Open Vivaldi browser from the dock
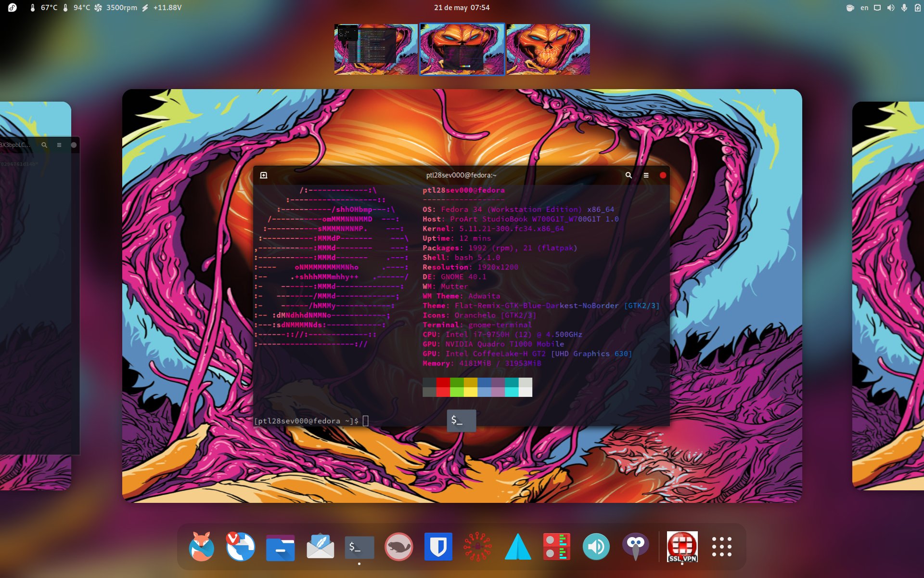Viewport: 924px width, 578px height. (240, 547)
